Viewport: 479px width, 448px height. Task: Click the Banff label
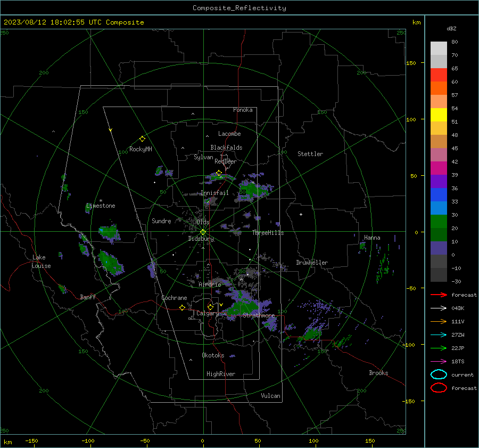[88, 297]
